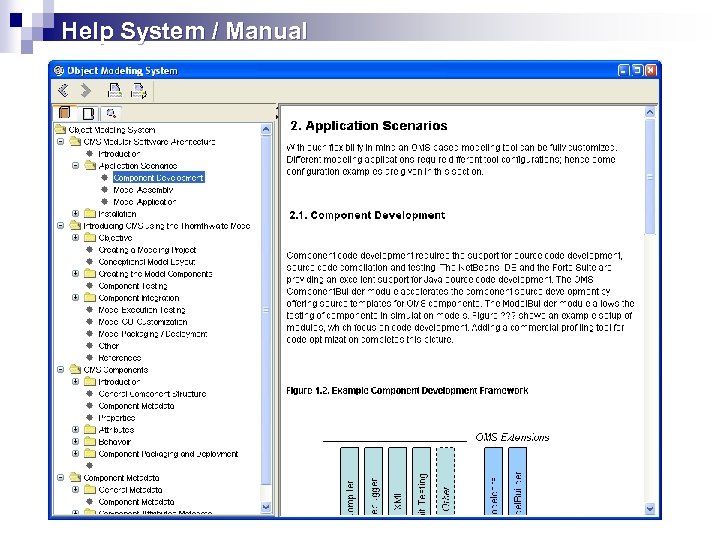
Task: Open Creating a Modeling Project topic
Action: (x=147, y=250)
